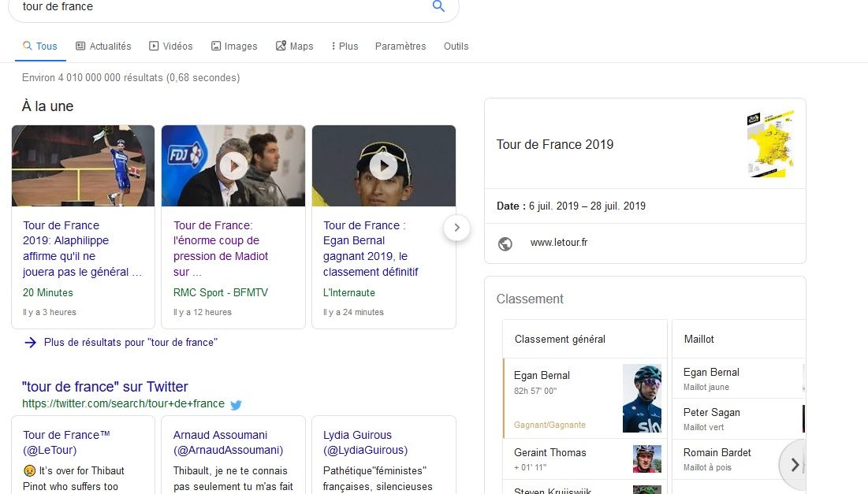Click the Tour de France 2019 route map image
This screenshot has height=494, width=868.
(770, 144)
